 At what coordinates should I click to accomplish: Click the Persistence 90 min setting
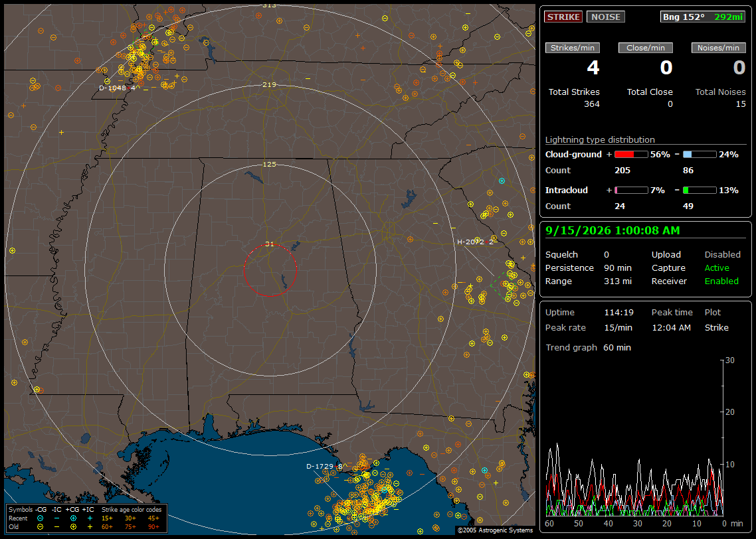(588, 268)
